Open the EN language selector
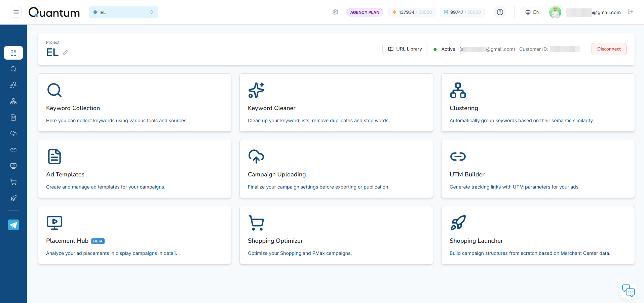The height and width of the screenshot is (303, 644). tap(533, 12)
